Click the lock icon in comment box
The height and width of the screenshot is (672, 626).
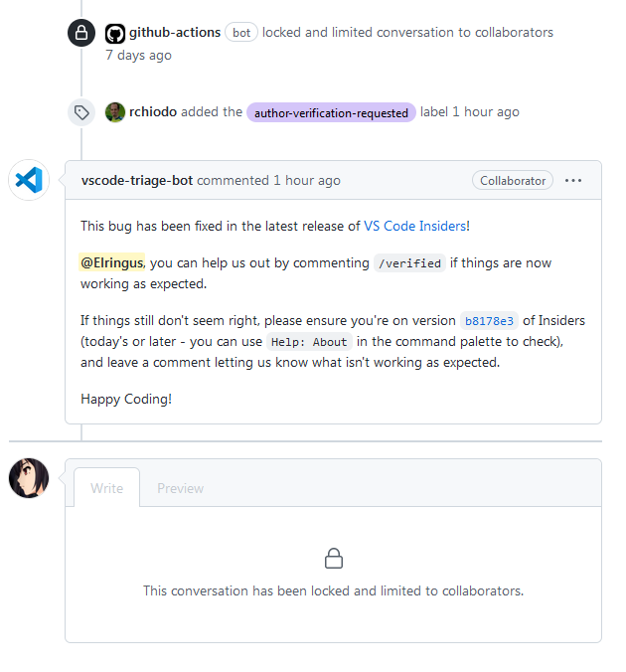pyautogui.click(x=333, y=558)
